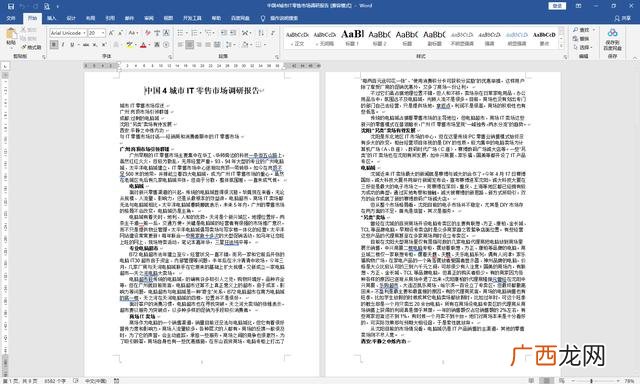Switch to web layout view in status bar
This screenshot has height=384, width=640.
[x=562, y=380]
